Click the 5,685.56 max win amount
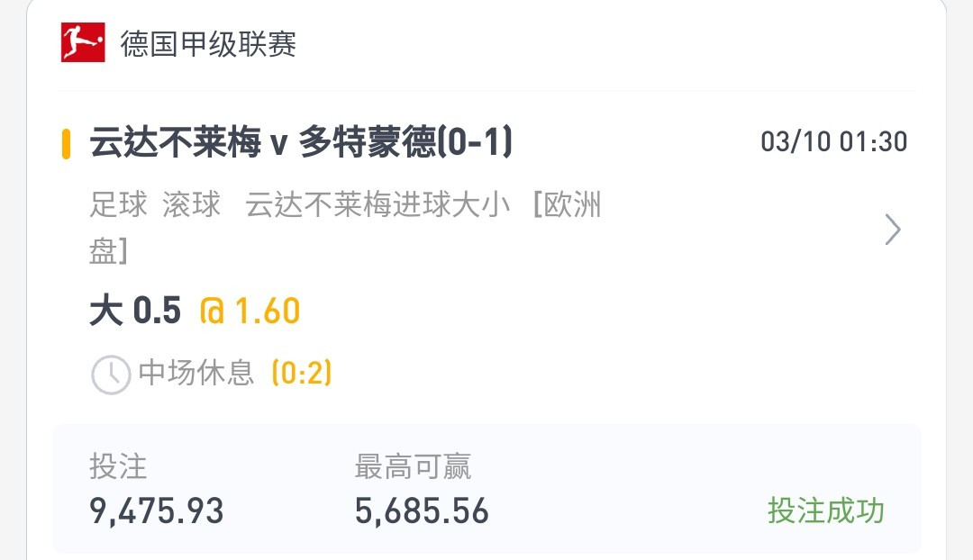Viewport: 973px width, 560px height. pos(422,511)
